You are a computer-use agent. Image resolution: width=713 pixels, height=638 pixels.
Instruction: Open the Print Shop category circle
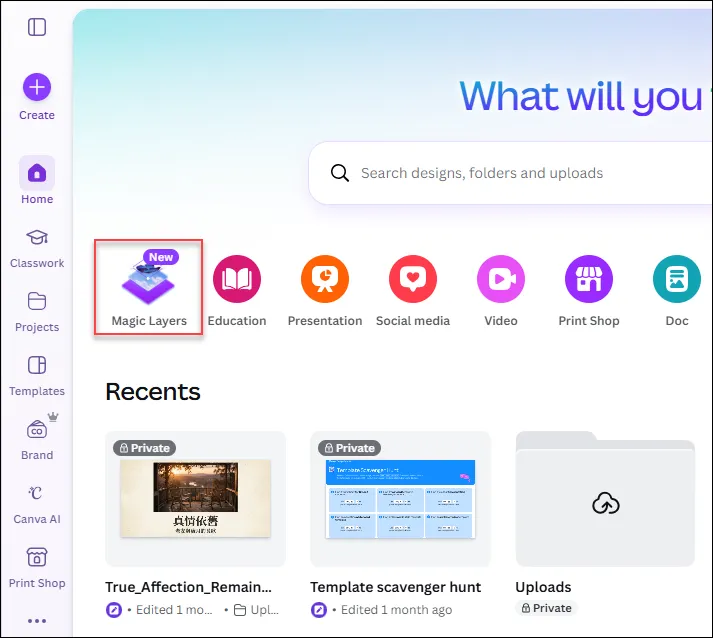(x=589, y=279)
